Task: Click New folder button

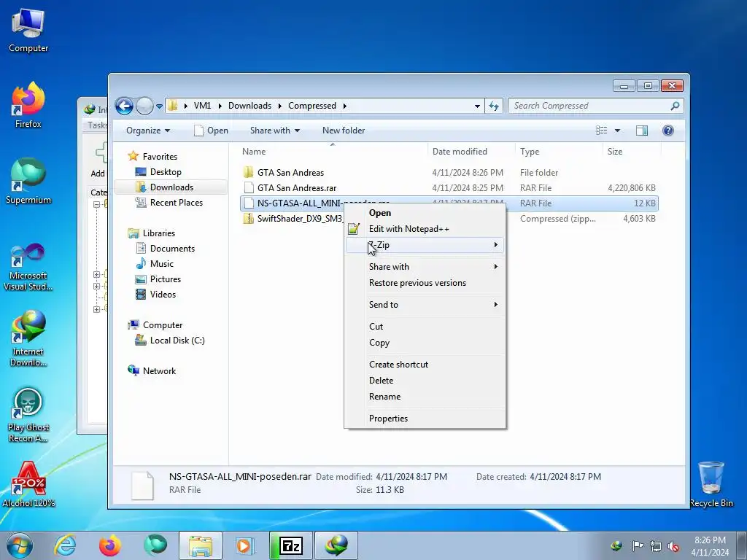Action: point(344,131)
